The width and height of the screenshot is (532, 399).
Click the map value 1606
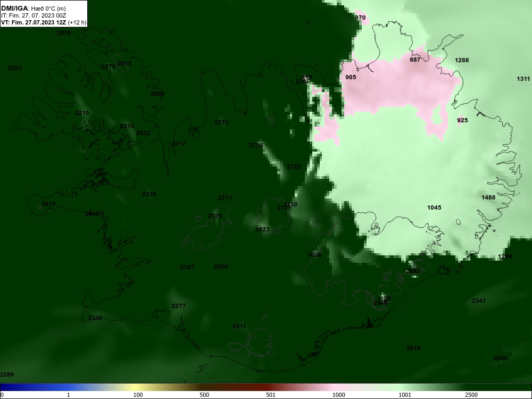pos(314,255)
